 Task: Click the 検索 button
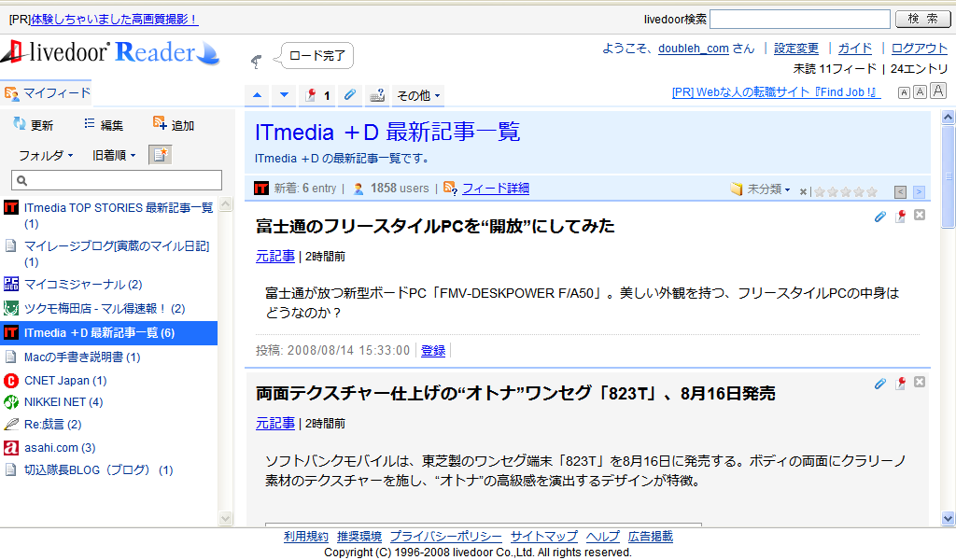click(922, 19)
